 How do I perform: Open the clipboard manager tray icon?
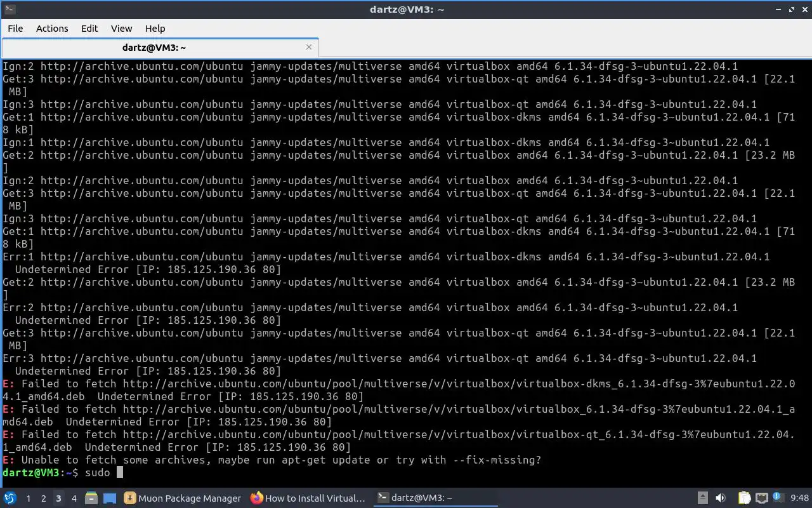(x=745, y=498)
